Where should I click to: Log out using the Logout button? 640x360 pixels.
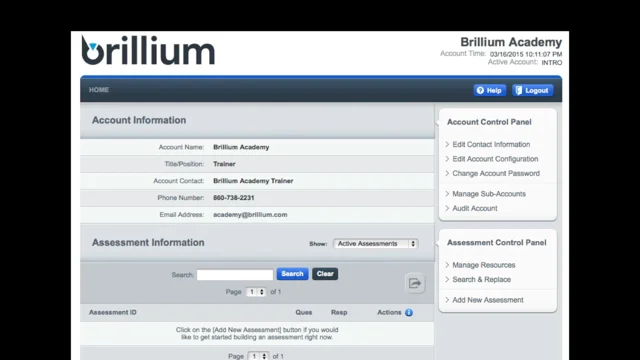[532, 90]
